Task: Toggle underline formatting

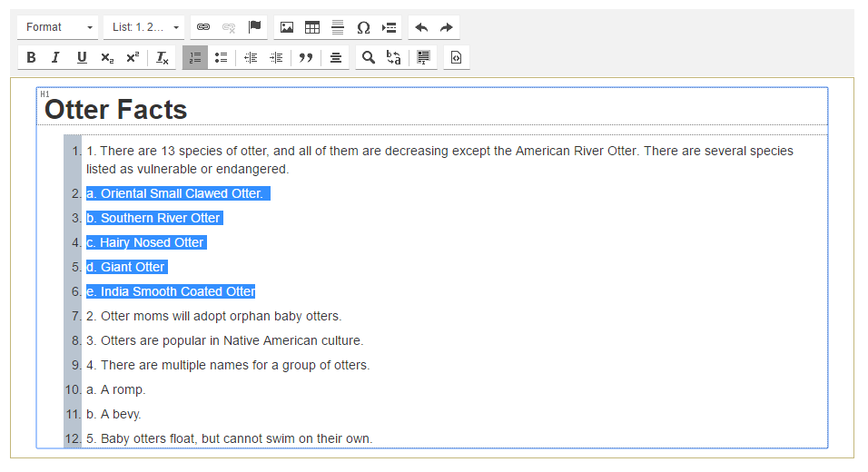Action: click(82, 57)
